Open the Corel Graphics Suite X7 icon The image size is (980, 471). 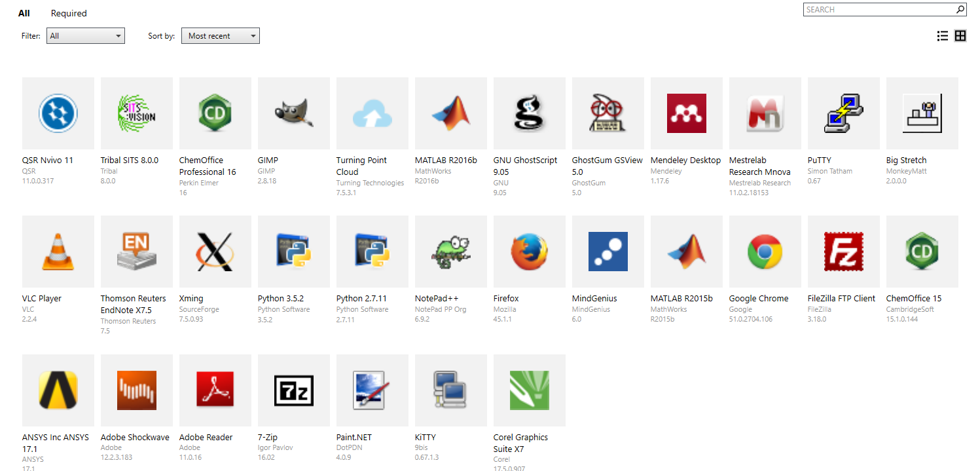(530, 390)
